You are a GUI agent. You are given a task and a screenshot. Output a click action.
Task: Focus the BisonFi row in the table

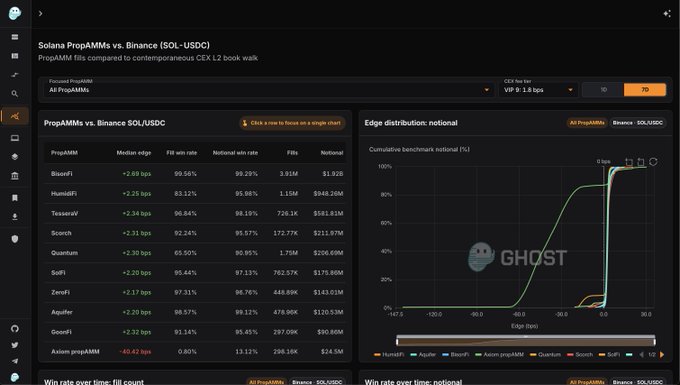tap(195, 173)
